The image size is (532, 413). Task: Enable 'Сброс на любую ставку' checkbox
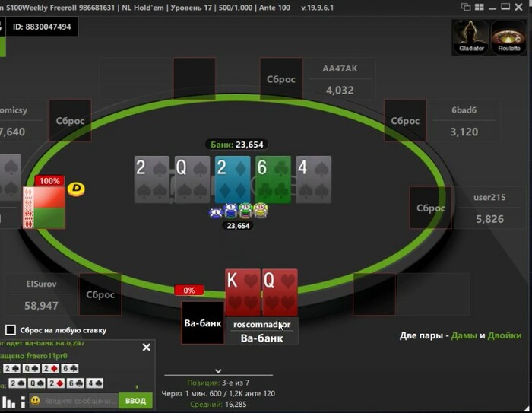click(11, 330)
